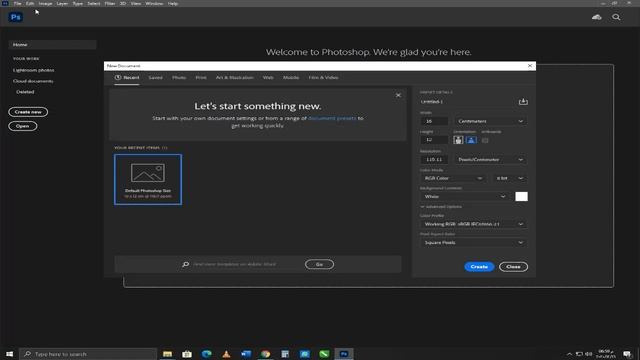Open the Filter menu
The width and height of the screenshot is (640, 360).
pyautogui.click(x=110, y=3)
